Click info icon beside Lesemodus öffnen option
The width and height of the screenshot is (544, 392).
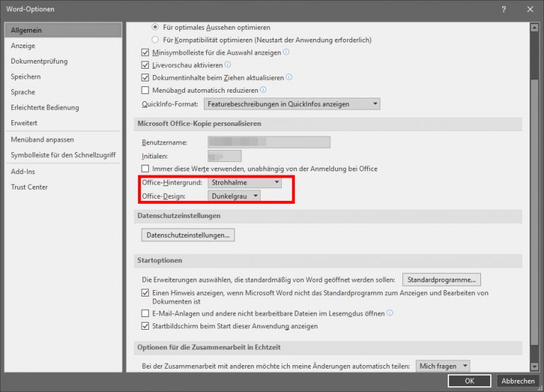(390, 313)
